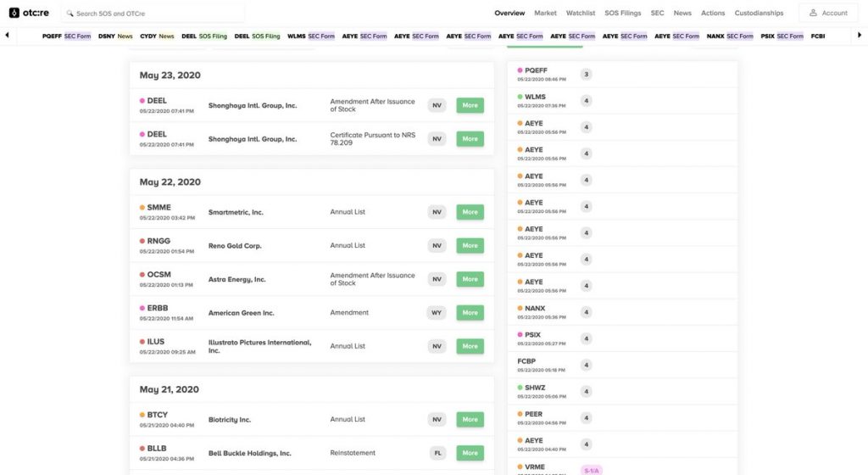
Task: Open SHWZ entry in SEC sidebar list
Action: tap(622, 391)
